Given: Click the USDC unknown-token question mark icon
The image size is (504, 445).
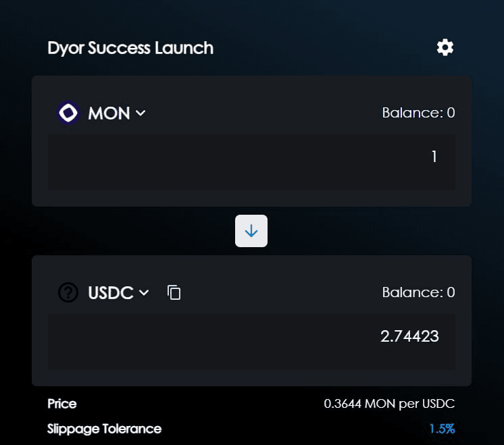Looking at the screenshot, I should (x=68, y=292).
